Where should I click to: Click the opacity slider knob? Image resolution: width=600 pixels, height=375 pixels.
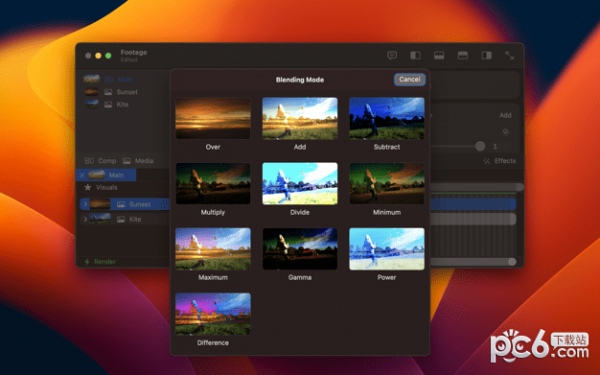click(x=480, y=146)
